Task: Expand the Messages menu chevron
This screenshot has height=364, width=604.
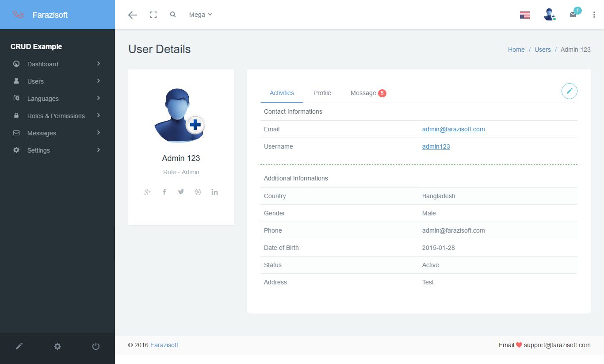Action: point(99,133)
